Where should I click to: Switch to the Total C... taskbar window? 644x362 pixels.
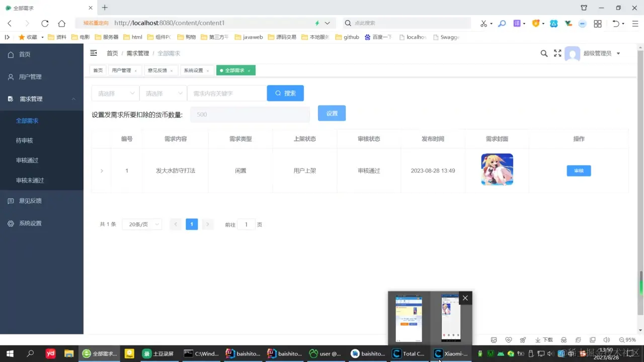tap(410, 353)
